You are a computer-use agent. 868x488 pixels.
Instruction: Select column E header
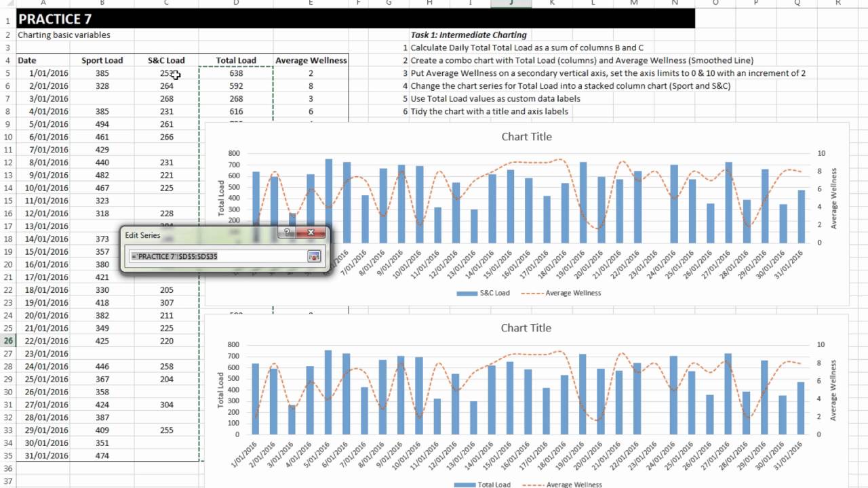311,3
